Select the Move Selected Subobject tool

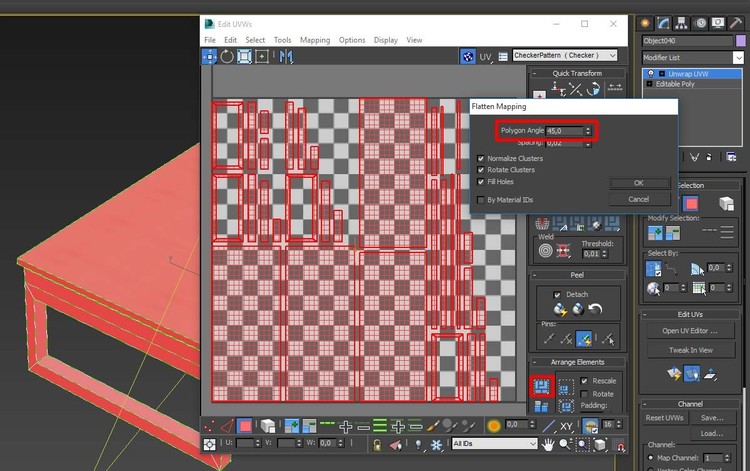pyautogui.click(x=210, y=56)
